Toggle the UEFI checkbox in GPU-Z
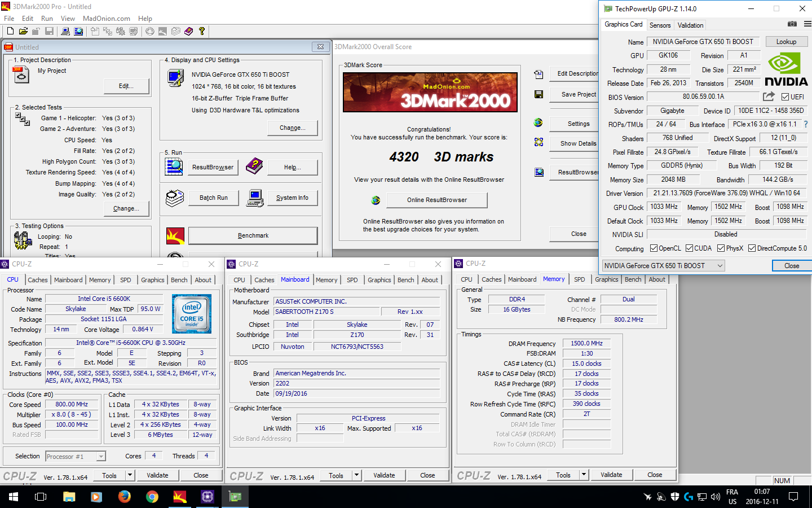Screen dimensions: 812x508 [x=785, y=97]
